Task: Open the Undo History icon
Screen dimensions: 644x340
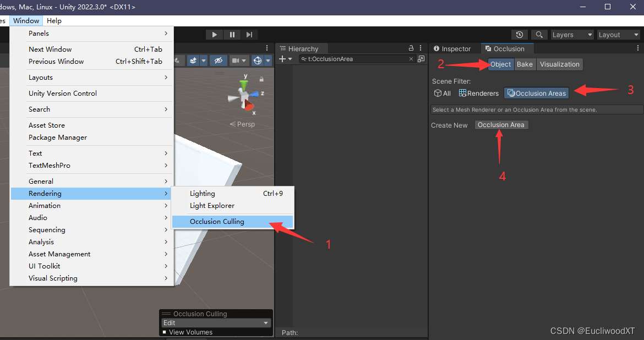Action: click(520, 35)
